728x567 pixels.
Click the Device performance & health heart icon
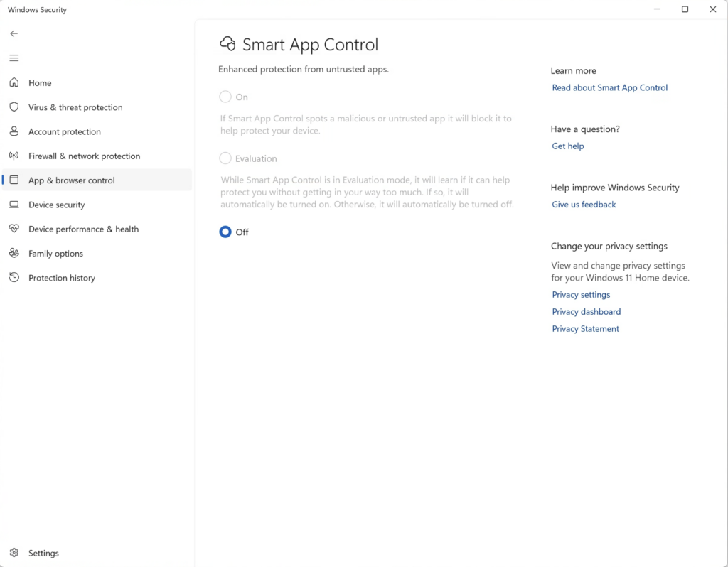(14, 229)
